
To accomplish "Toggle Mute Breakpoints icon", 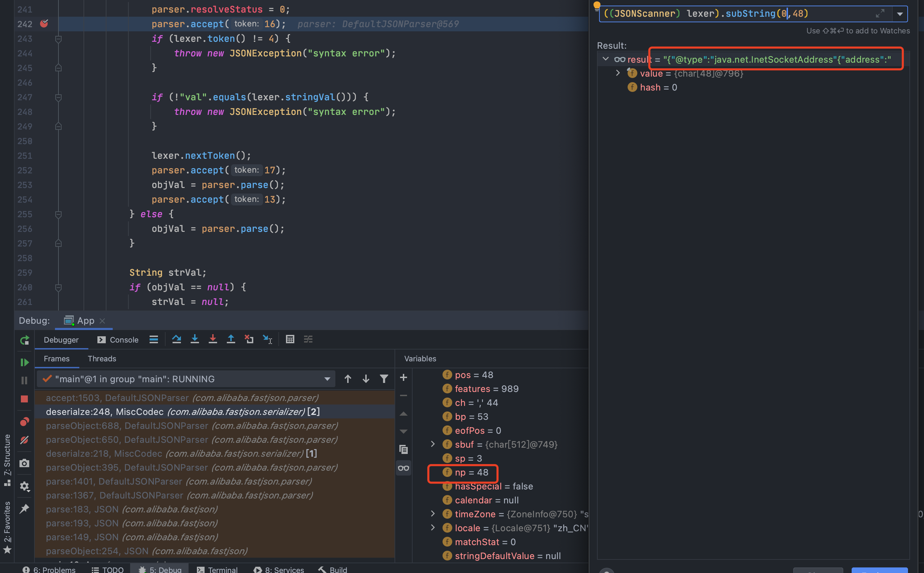I will [25, 440].
